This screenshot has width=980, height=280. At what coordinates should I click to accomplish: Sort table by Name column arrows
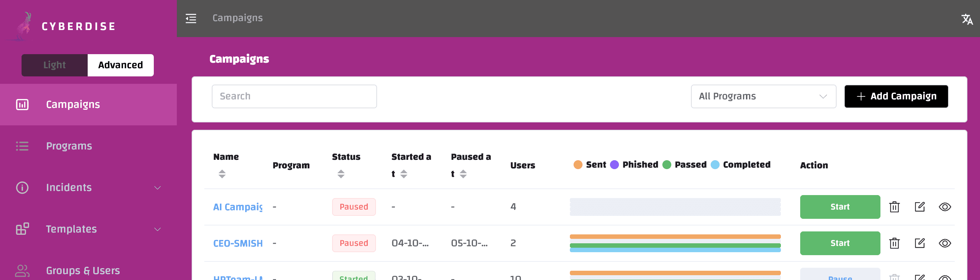[x=222, y=174]
